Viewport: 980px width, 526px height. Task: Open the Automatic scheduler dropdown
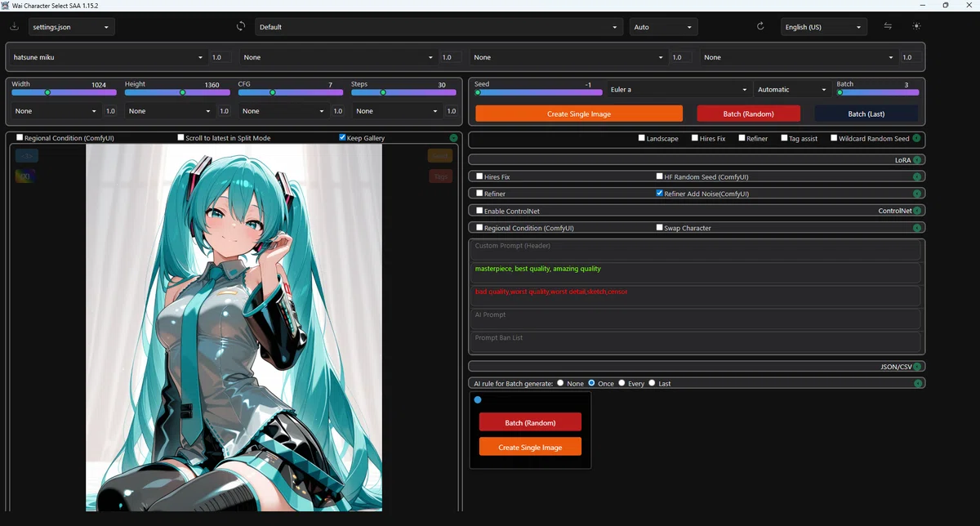click(792, 89)
